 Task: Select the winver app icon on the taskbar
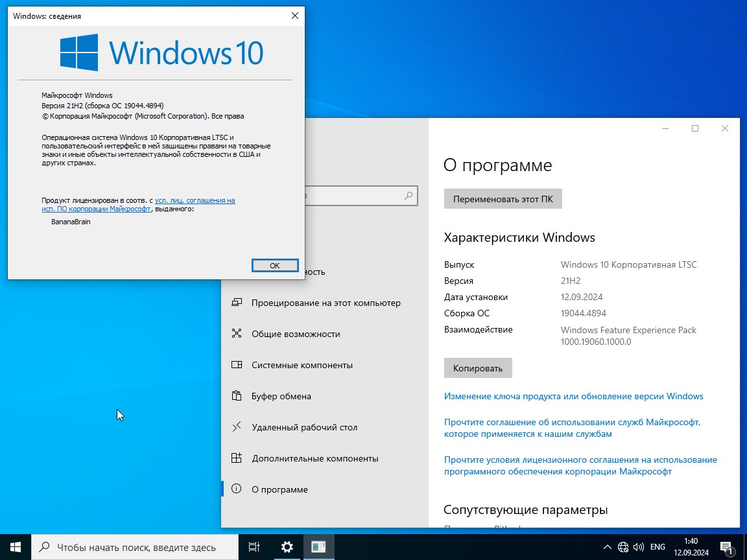(318, 547)
